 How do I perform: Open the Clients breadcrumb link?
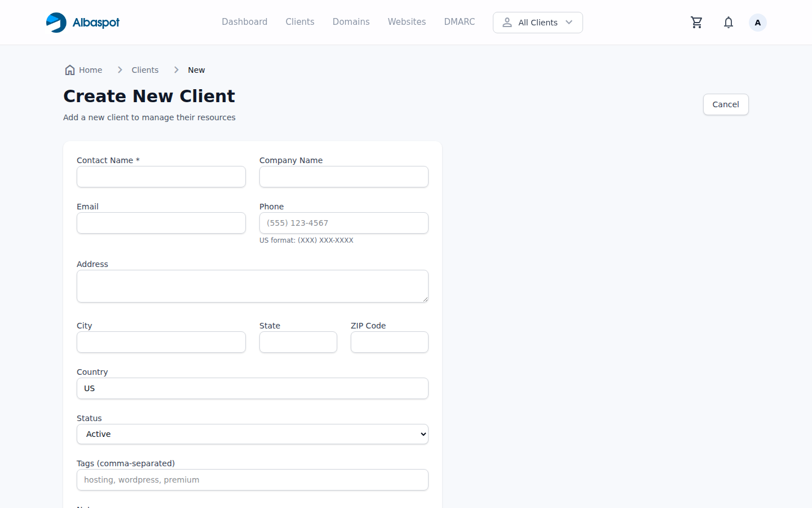tap(145, 69)
